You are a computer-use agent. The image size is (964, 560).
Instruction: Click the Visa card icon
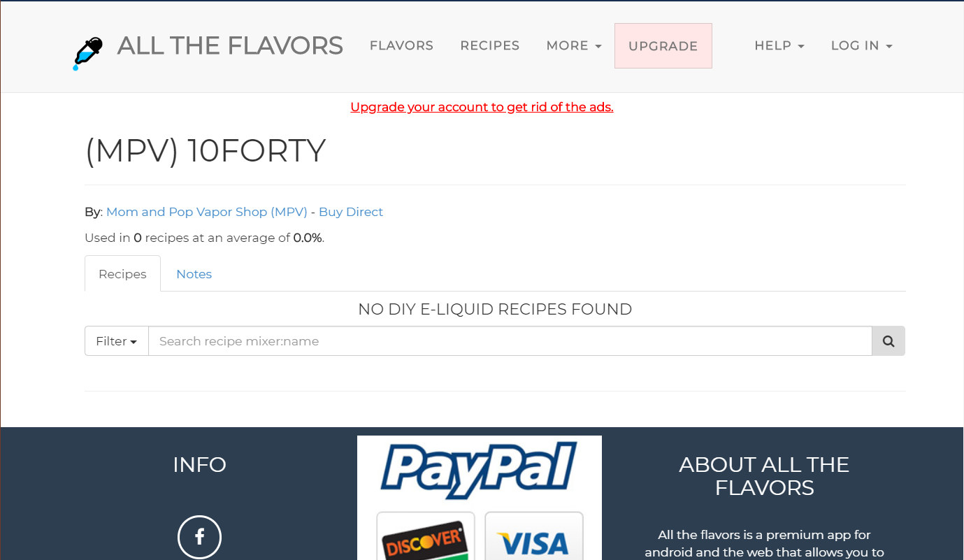point(534,537)
